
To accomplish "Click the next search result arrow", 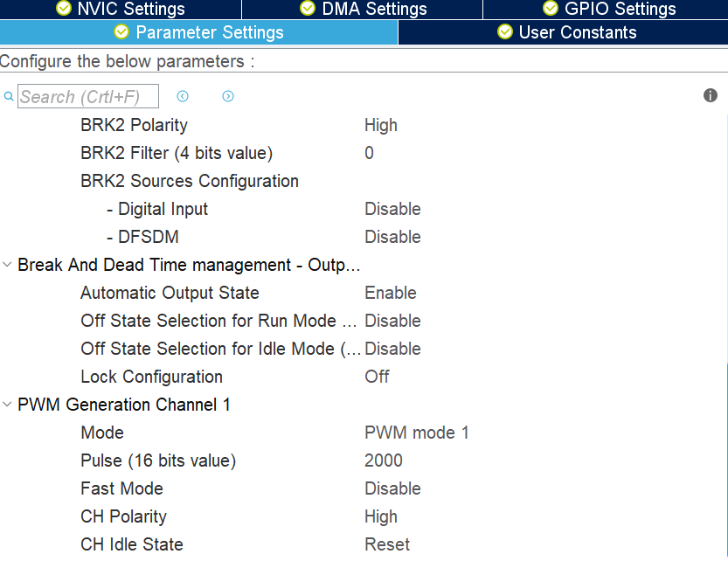I will [228, 96].
